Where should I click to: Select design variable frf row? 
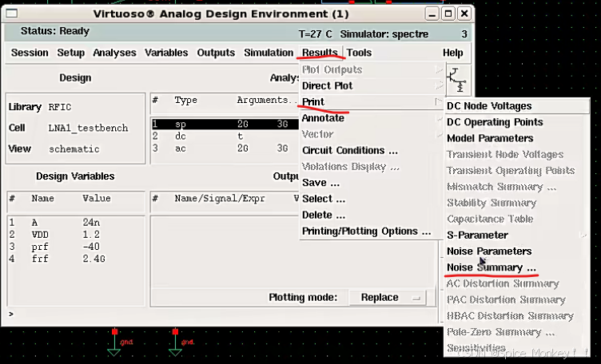76,259
